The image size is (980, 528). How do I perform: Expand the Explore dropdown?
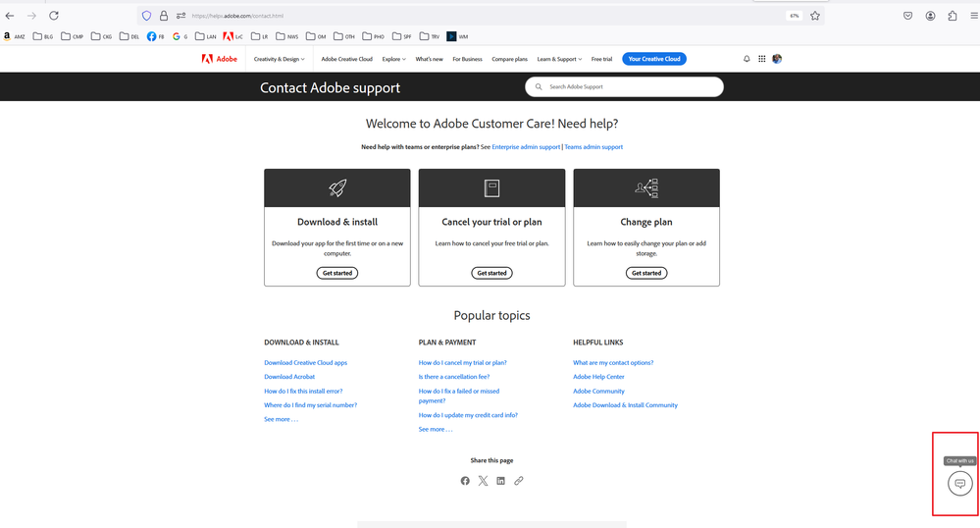(393, 59)
